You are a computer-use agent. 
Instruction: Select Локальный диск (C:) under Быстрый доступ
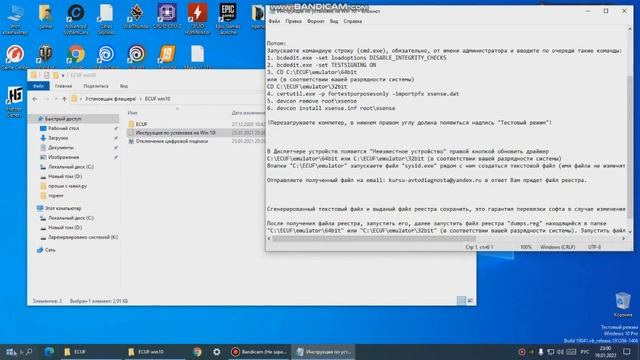click(71, 167)
